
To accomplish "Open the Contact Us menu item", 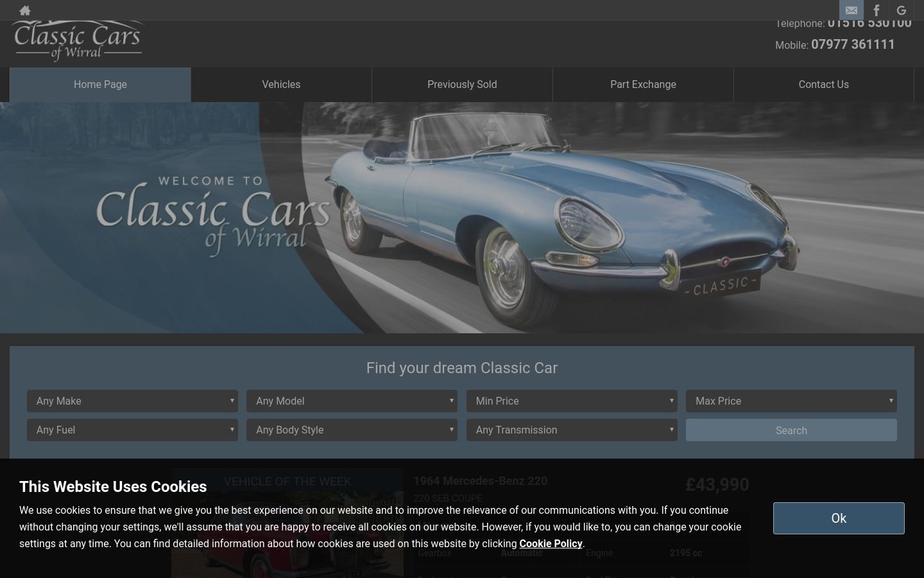I will point(823,85).
